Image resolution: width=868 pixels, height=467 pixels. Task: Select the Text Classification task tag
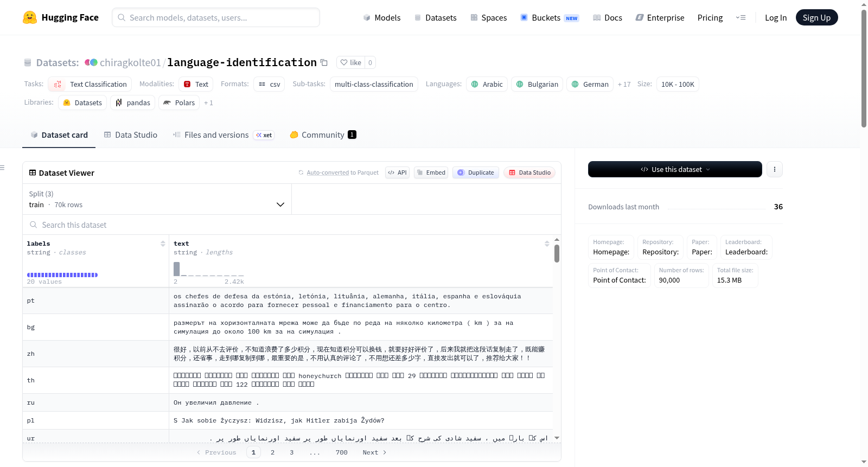pyautogui.click(x=90, y=84)
